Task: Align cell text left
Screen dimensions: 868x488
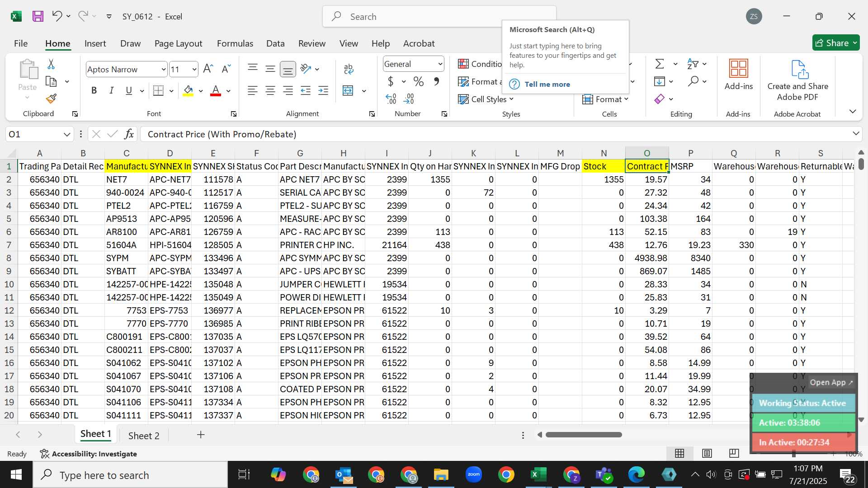Action: [253, 90]
